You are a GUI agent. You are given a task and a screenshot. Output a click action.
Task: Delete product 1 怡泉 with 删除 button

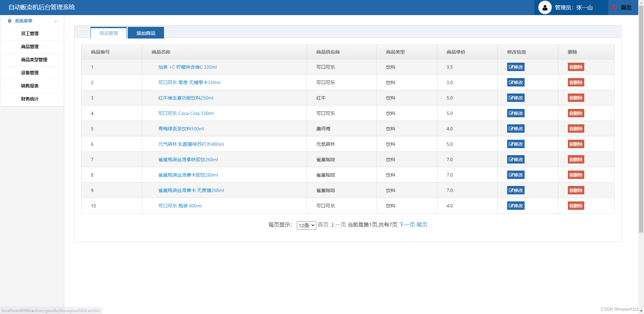(x=576, y=67)
